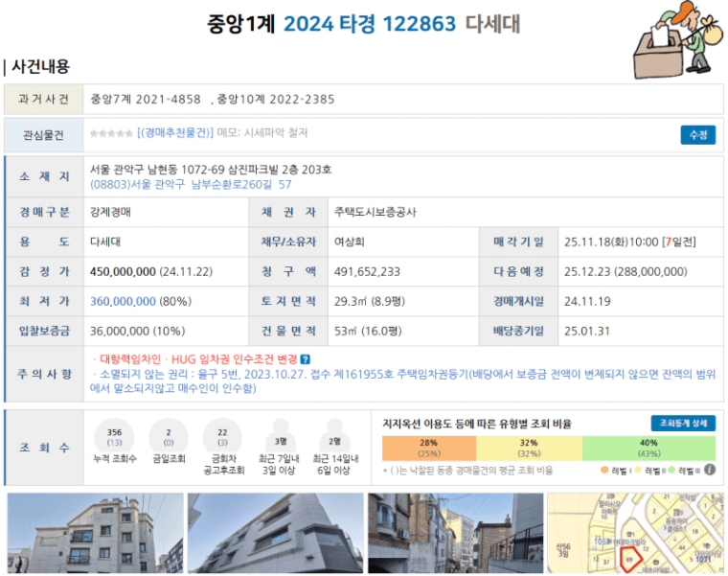Image resolution: width=728 pixels, height=576 pixels.
Task: Open case title 2024 타경 122863
Action: click(370, 24)
